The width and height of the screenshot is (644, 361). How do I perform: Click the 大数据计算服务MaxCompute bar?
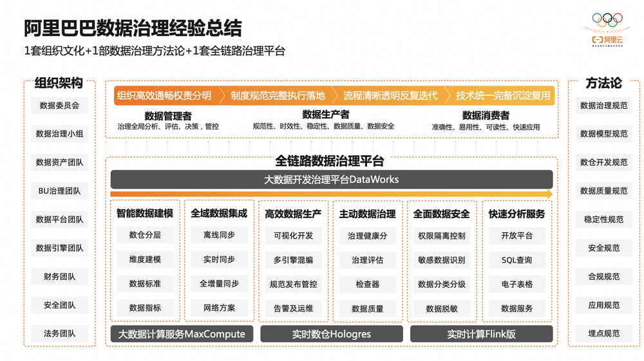[182, 334]
